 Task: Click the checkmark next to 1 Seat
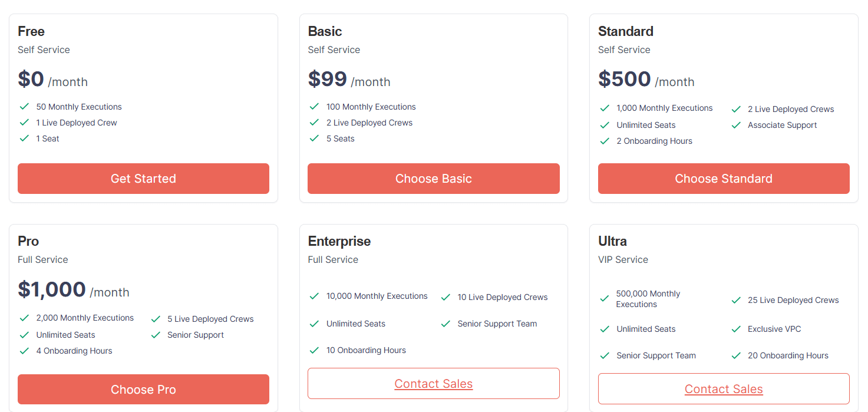(24, 139)
